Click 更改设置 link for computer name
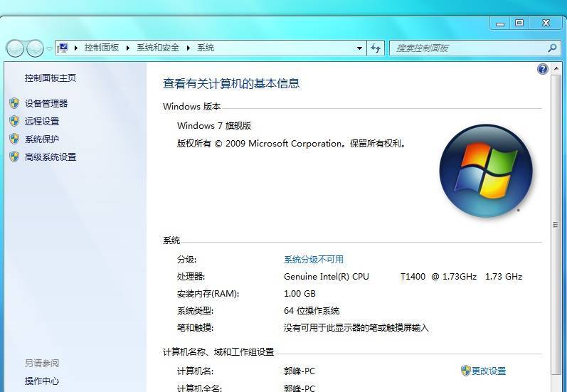The height and width of the screenshot is (392, 567). point(489,371)
